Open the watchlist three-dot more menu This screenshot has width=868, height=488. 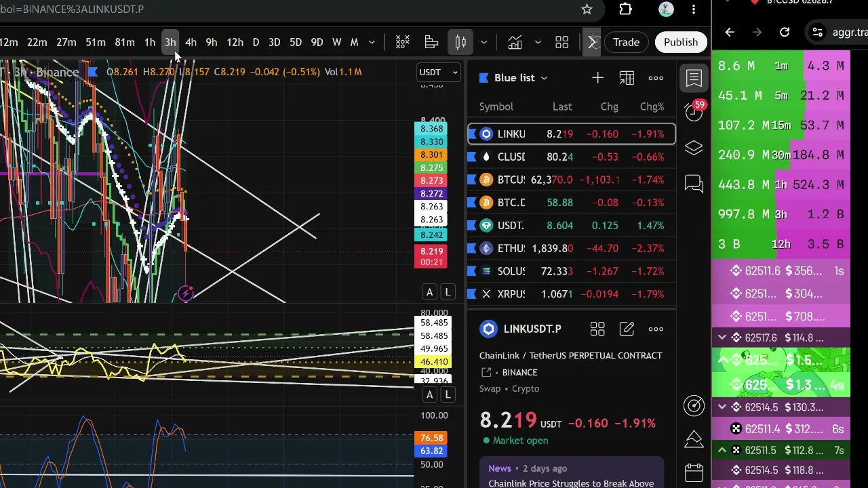point(656,78)
